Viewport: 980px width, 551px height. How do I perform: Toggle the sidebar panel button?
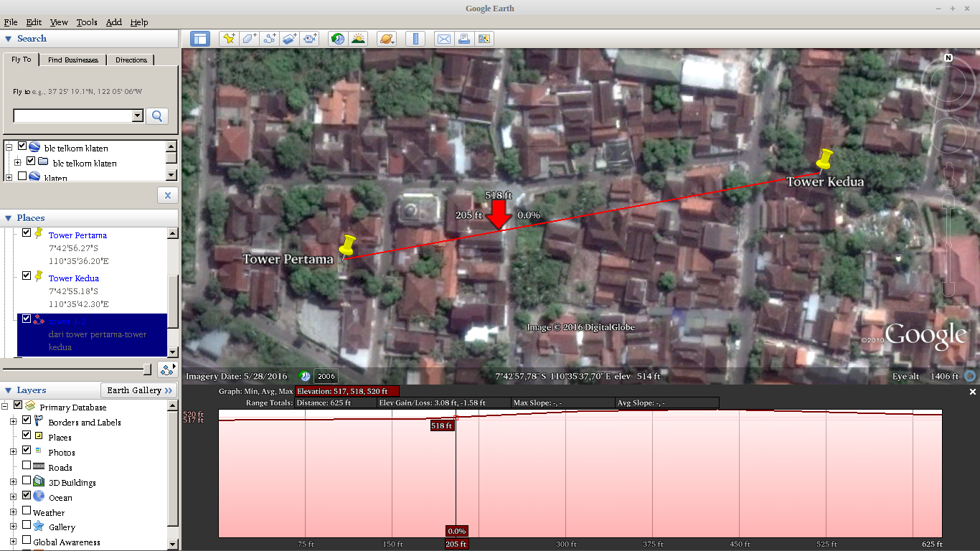(x=200, y=39)
